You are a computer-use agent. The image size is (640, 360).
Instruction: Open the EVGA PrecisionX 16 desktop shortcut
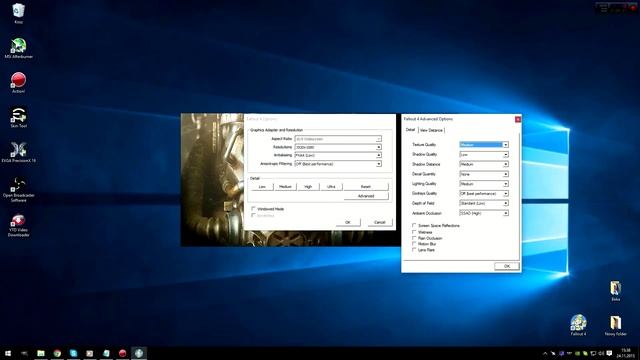tap(18, 152)
